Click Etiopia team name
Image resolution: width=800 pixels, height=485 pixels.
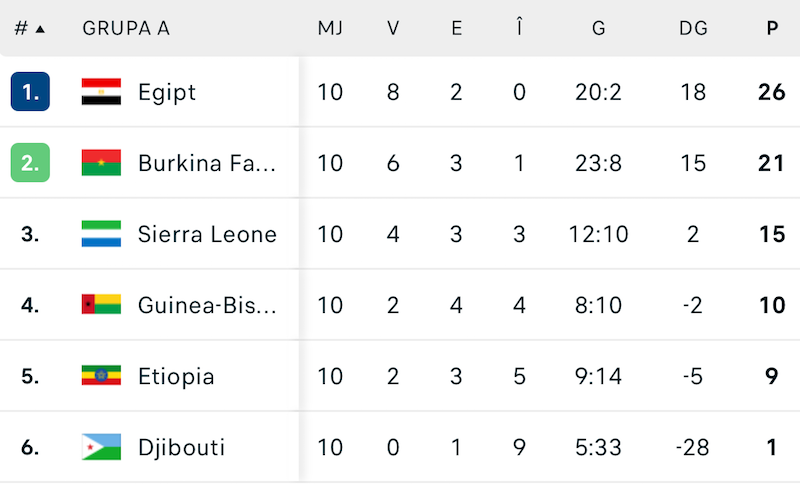pyautogui.click(x=176, y=376)
